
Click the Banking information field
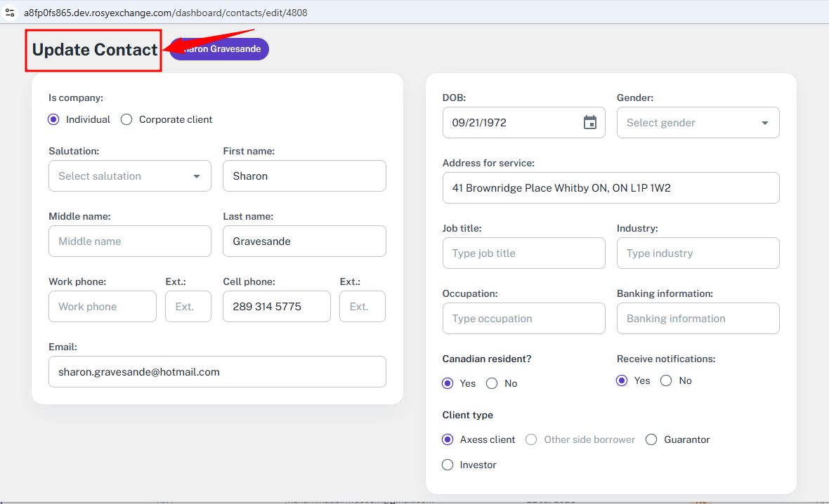(698, 319)
